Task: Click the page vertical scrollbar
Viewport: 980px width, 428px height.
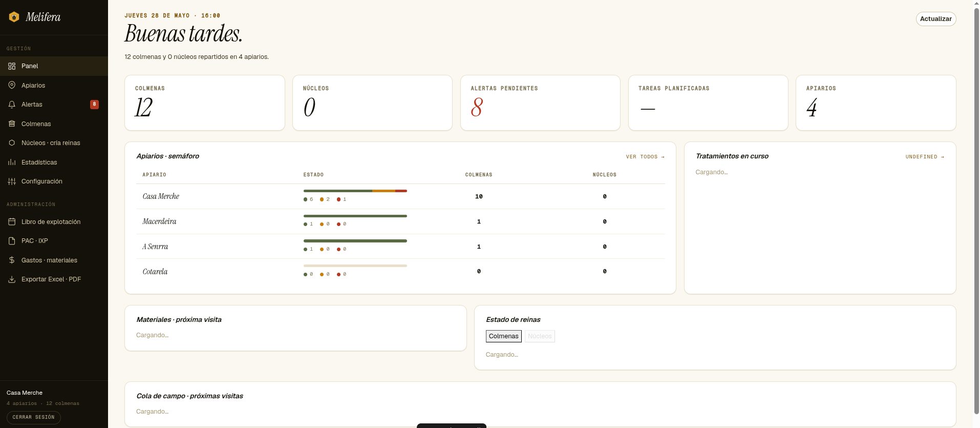Action: pos(976,210)
